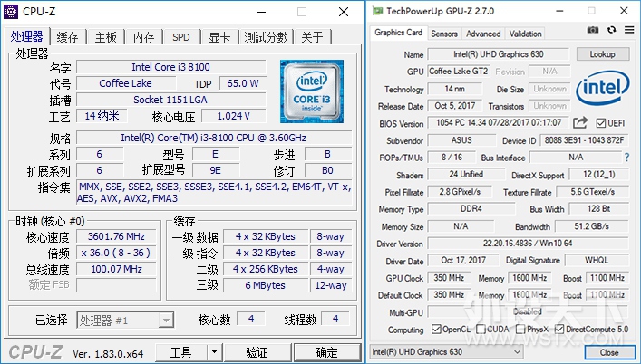Viewport: 641px width, 364px height.
Task: Open the Intel UHD Graphics 630 GPU selector
Action: (x=446, y=351)
